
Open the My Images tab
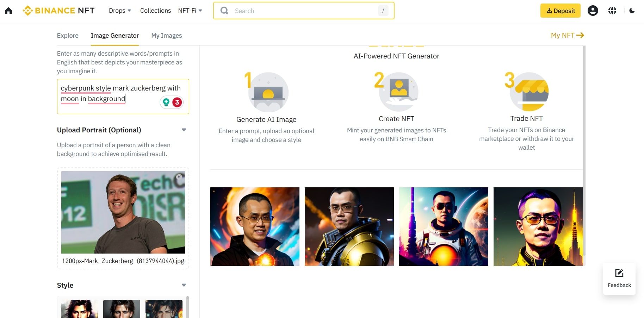pyautogui.click(x=167, y=36)
